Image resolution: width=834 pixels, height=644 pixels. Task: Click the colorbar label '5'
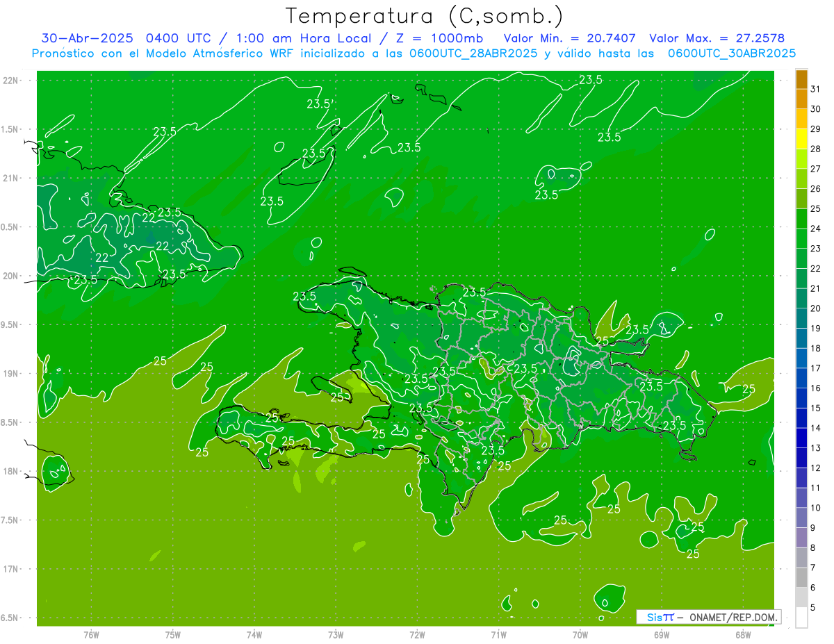tap(813, 607)
